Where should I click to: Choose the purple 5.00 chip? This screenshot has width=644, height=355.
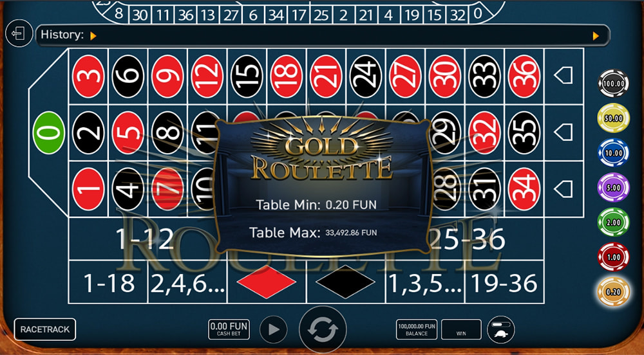613,188
